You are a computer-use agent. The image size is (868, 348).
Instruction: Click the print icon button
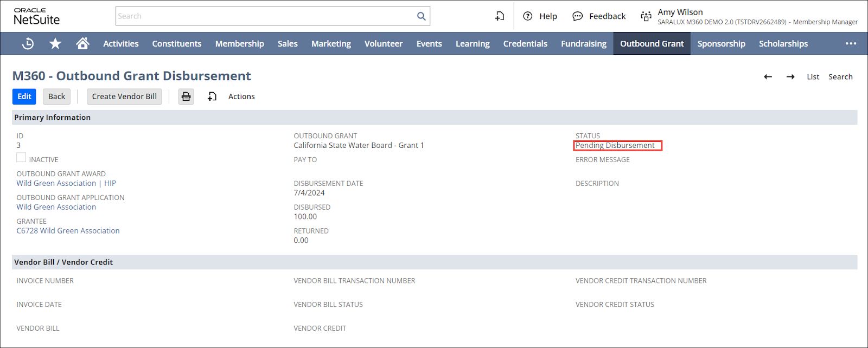click(x=186, y=96)
